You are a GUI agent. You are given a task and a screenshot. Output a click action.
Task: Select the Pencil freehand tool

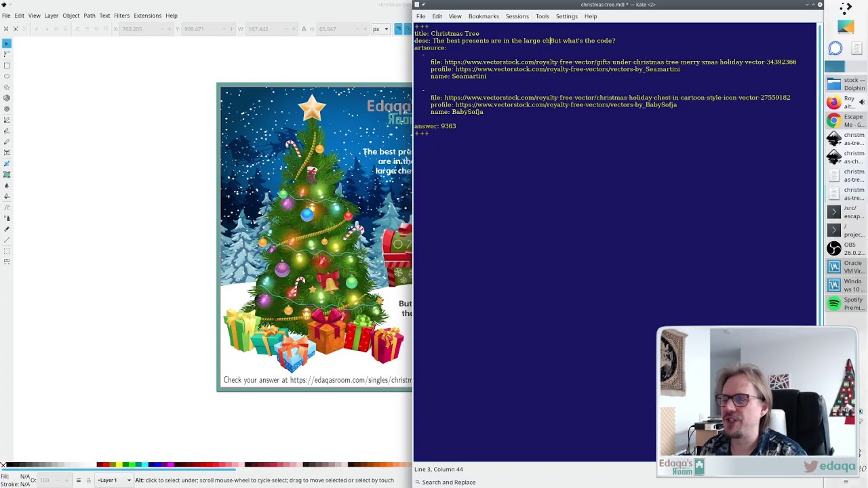point(7,119)
